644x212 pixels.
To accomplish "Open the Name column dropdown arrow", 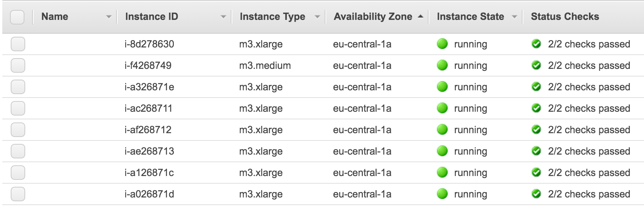I will point(109,17).
